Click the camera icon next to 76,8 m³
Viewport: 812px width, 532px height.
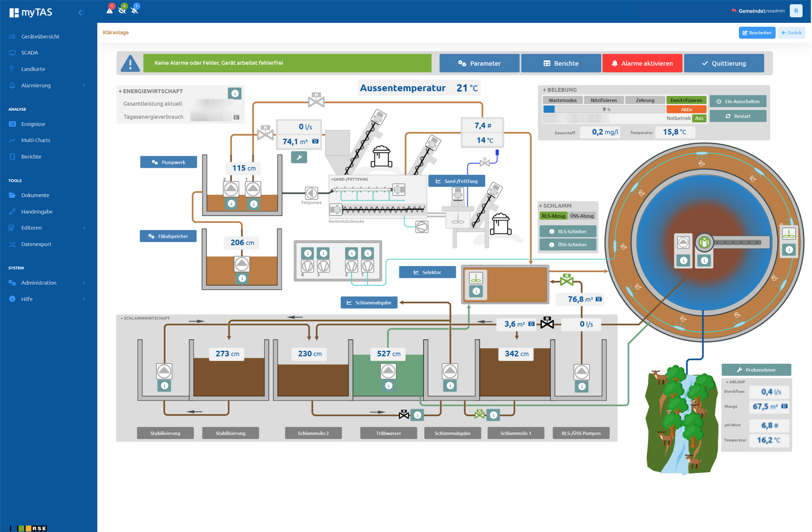click(599, 299)
